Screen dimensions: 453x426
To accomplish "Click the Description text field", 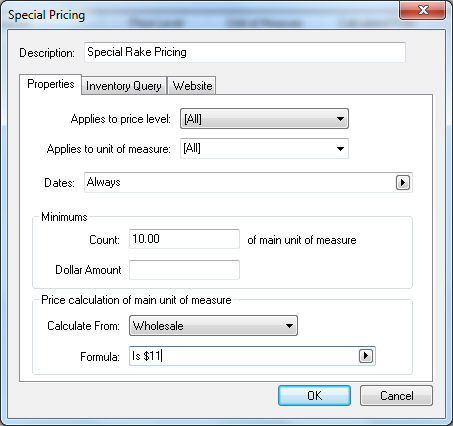I will pyautogui.click(x=245, y=52).
